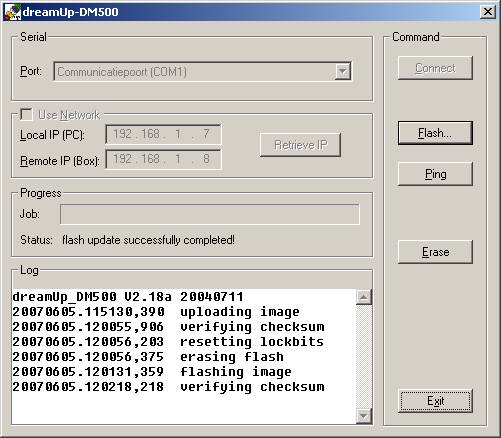Screen dimensions: 501x438
Task: Click the log scrollbar down arrow
Action: click(363, 416)
